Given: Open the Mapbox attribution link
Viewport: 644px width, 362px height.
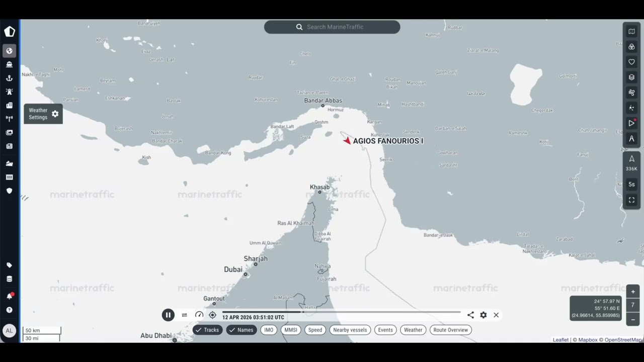Looking at the screenshot, I should (587, 340).
